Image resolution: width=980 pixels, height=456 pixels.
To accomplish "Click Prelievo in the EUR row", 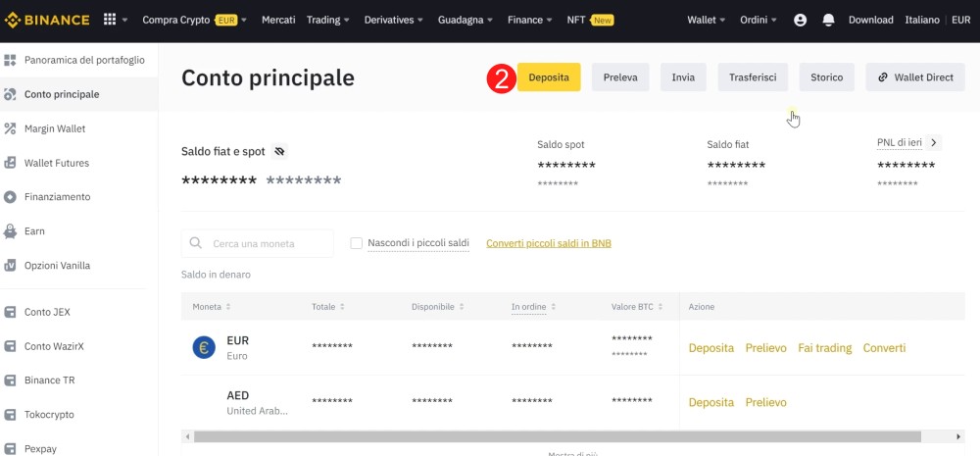I will [x=765, y=348].
